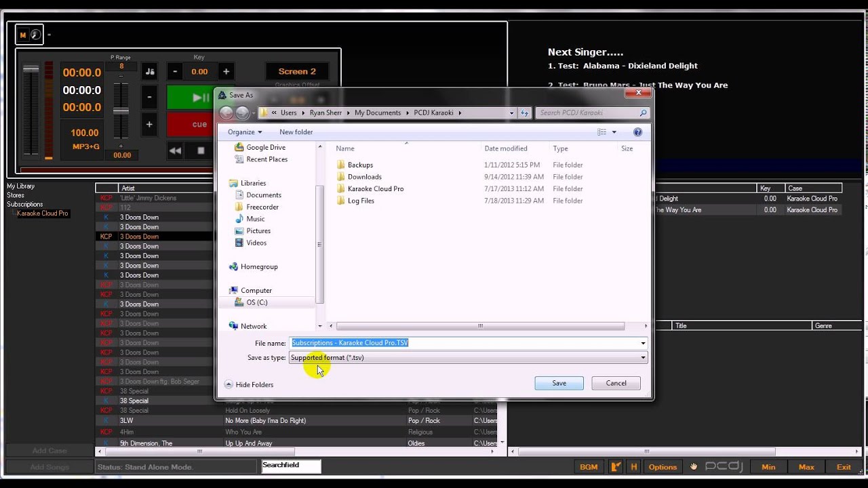Open the Save as type dropdown

tap(468, 358)
